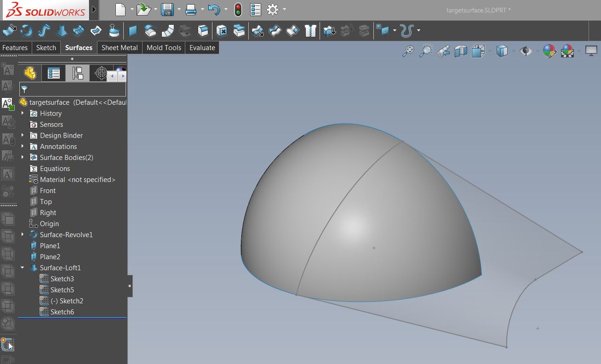Open dropdown arrow next to New document
The image size is (601, 364).
[132, 9]
